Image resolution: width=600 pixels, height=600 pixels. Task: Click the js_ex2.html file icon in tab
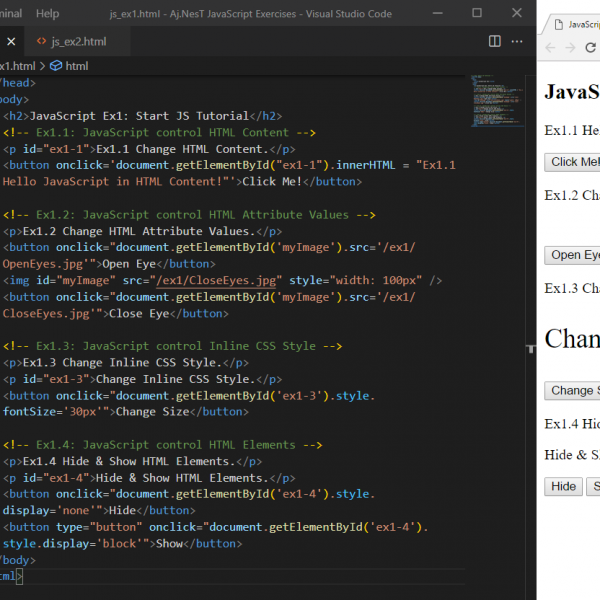pyautogui.click(x=41, y=41)
